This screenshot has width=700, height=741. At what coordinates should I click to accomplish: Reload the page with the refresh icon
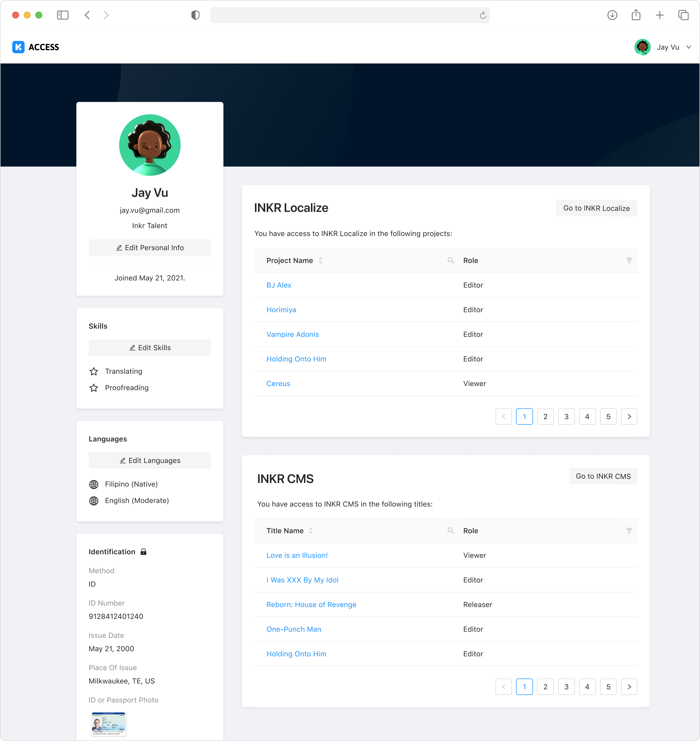(x=482, y=15)
